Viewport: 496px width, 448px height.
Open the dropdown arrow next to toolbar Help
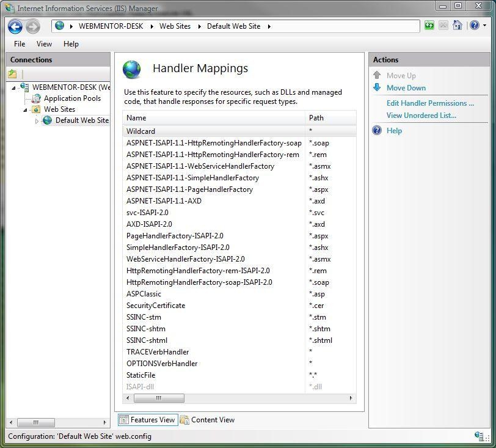pyautogui.click(x=484, y=25)
